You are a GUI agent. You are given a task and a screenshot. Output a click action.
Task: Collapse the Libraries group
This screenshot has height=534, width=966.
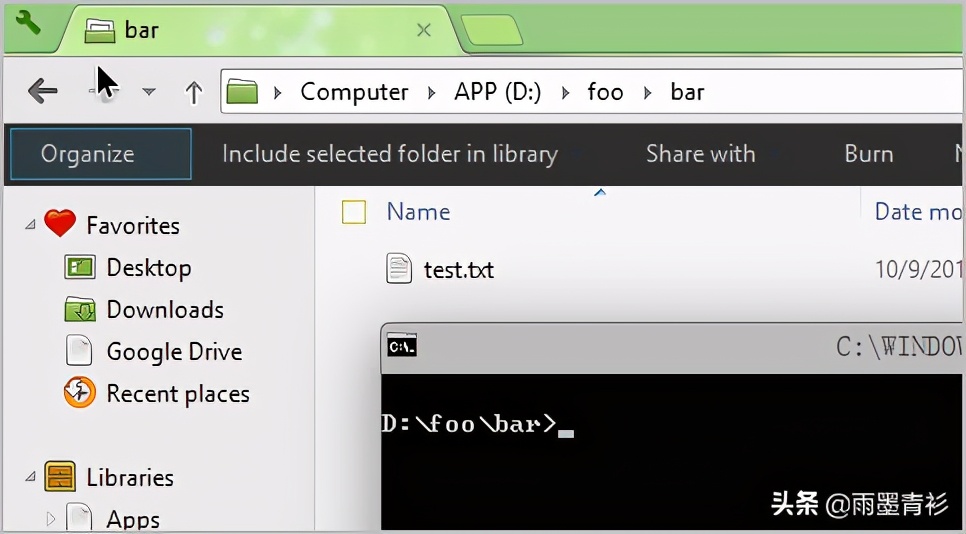pyautogui.click(x=30, y=477)
